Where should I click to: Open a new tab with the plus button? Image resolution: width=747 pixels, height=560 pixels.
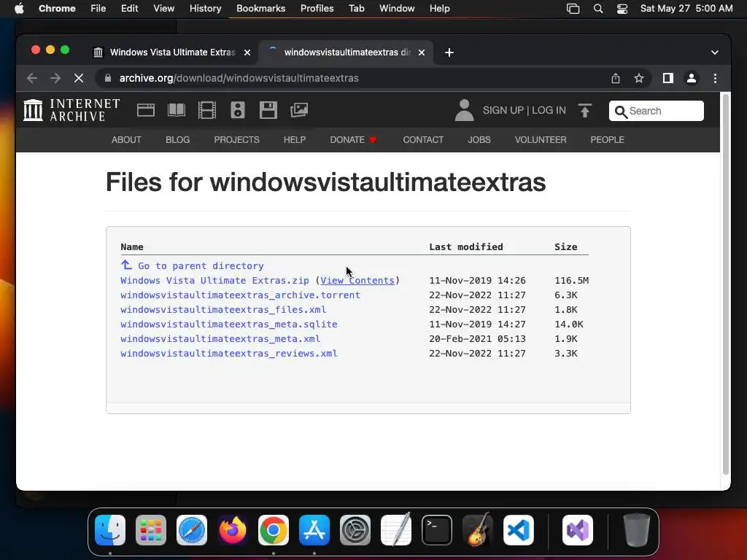(x=449, y=52)
